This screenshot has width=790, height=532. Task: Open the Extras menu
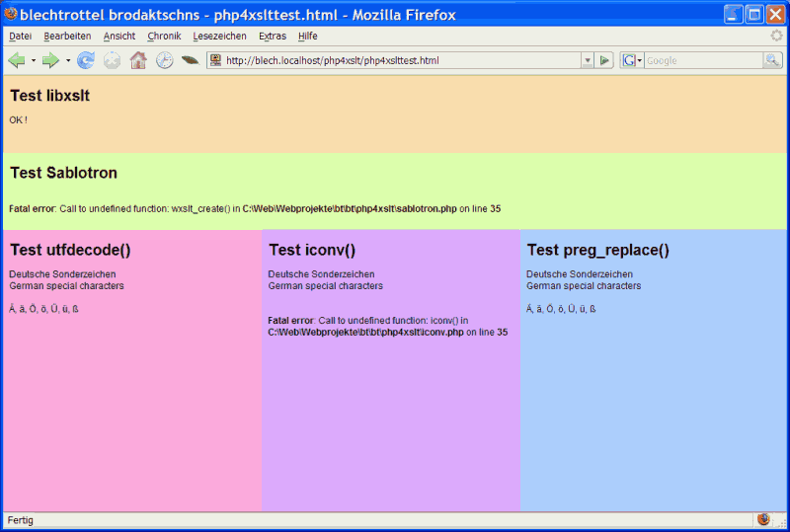(273, 36)
